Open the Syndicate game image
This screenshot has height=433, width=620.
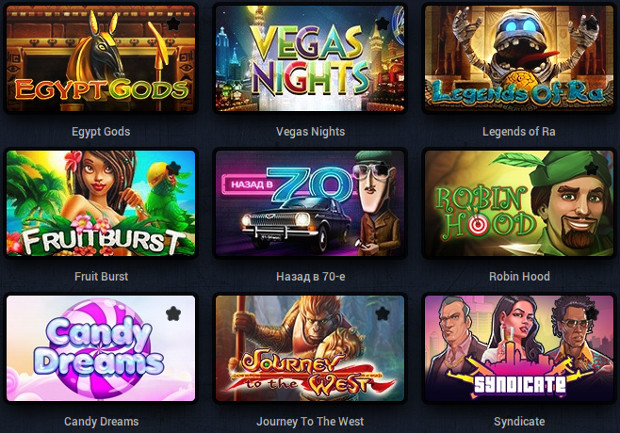point(519,348)
